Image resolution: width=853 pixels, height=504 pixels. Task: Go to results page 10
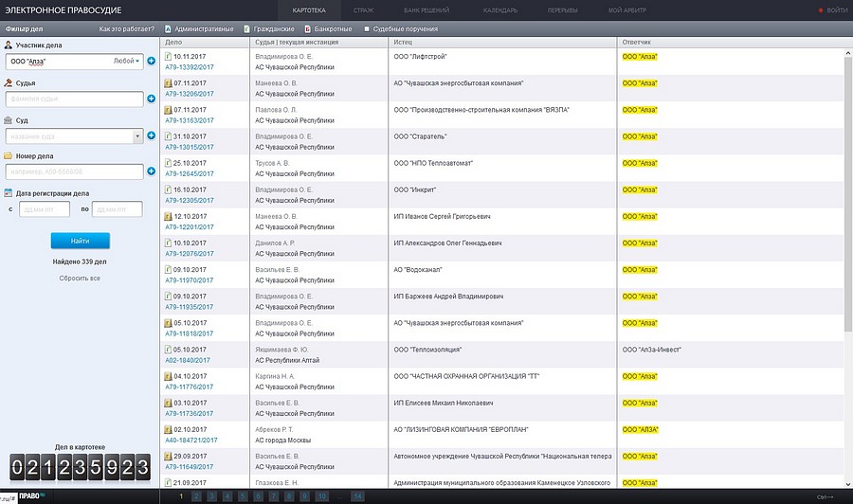pos(321,496)
